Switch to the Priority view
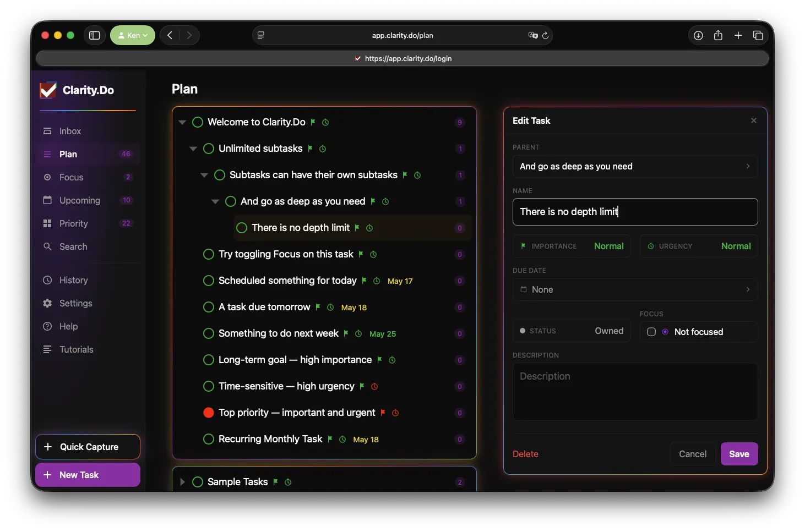Viewport: 805px width, 532px height. 88,223
